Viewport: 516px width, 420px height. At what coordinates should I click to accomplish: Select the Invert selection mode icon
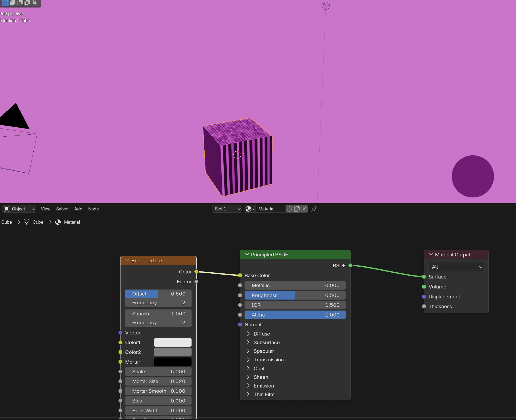pos(27,3)
